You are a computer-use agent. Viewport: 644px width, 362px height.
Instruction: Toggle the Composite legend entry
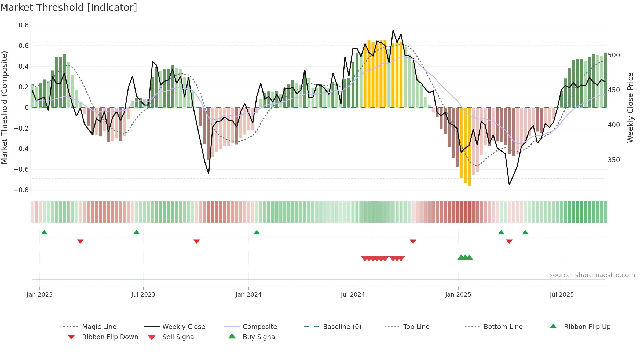pos(250,327)
